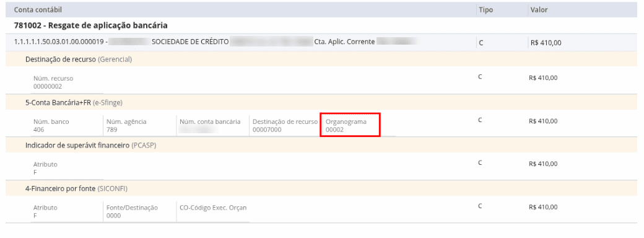This screenshot has width=644, height=238.
Task: Click the "Valor" column header
Action: 539,9
